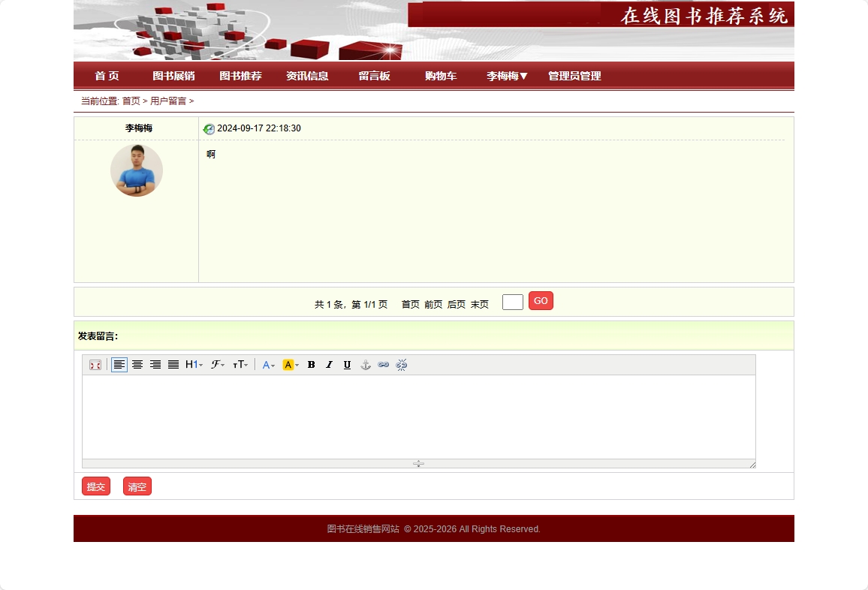The height and width of the screenshot is (590, 868).
Task: Open the font family dropdown
Action: click(218, 365)
